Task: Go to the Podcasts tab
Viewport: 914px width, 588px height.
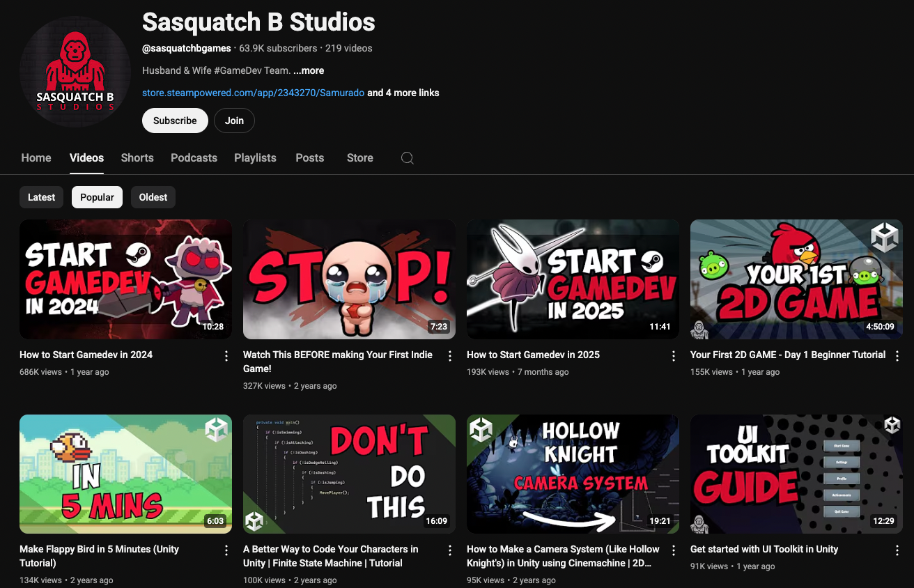Action: click(194, 158)
